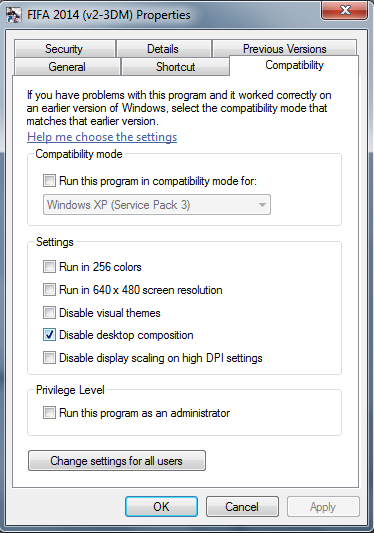Select the Compatibility tab
Screen dimensions: 374x533
(x=294, y=65)
